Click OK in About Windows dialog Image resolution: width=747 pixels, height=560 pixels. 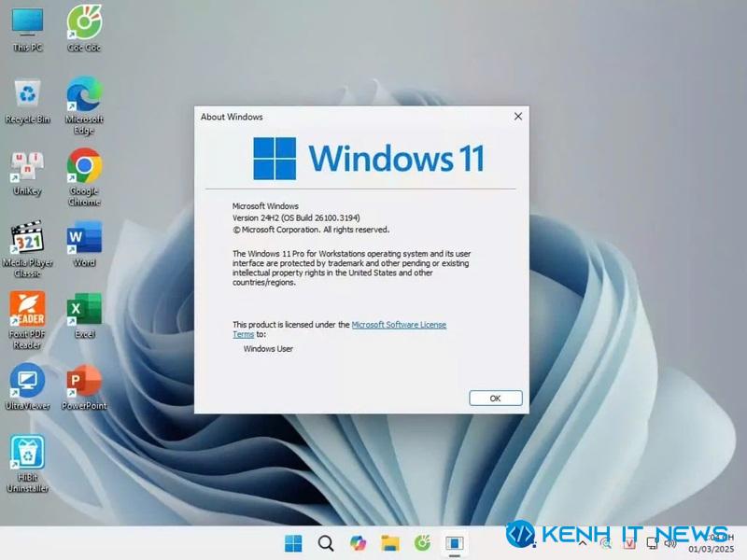[496, 399]
